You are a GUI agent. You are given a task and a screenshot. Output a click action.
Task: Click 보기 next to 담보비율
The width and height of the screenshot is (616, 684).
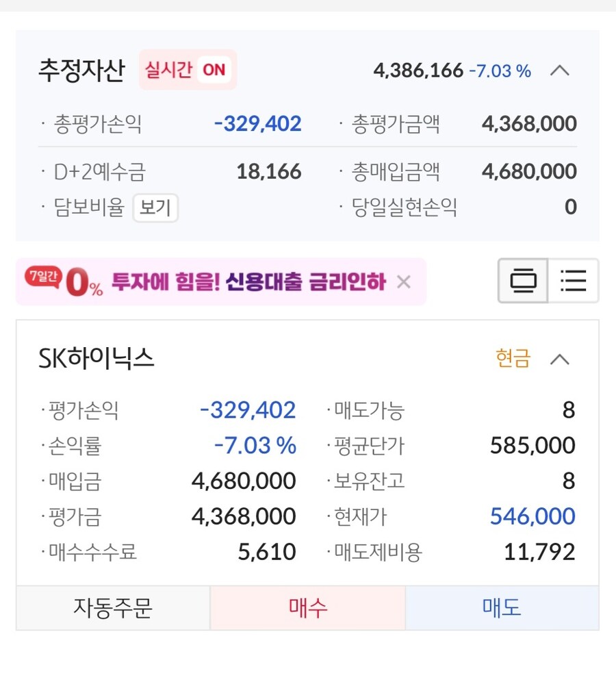(155, 209)
